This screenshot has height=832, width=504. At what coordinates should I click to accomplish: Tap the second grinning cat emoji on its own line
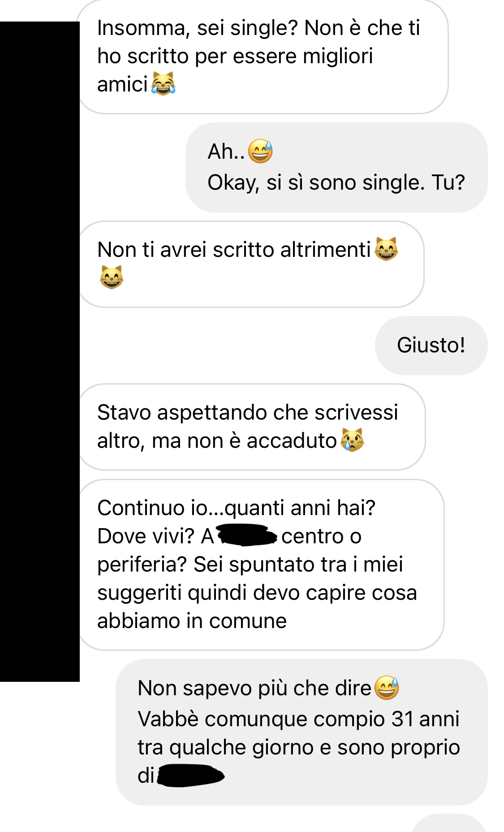point(111,277)
